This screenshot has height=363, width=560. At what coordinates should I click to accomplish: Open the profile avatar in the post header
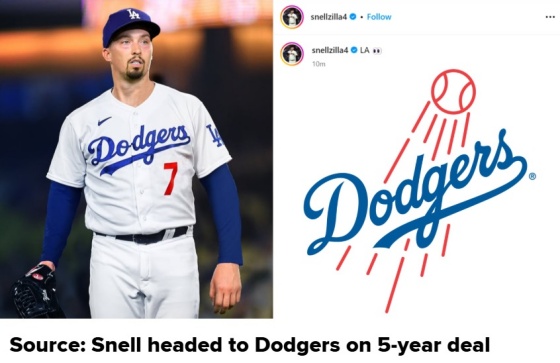[292, 17]
